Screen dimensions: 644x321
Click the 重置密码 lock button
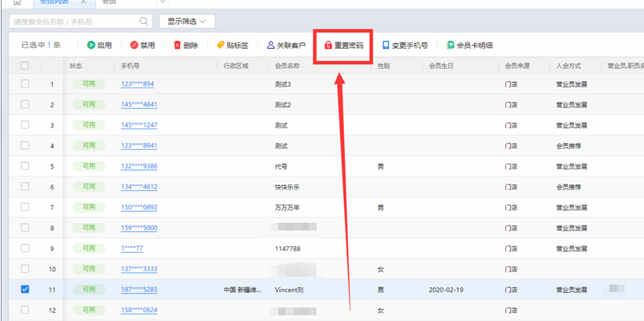pos(343,46)
